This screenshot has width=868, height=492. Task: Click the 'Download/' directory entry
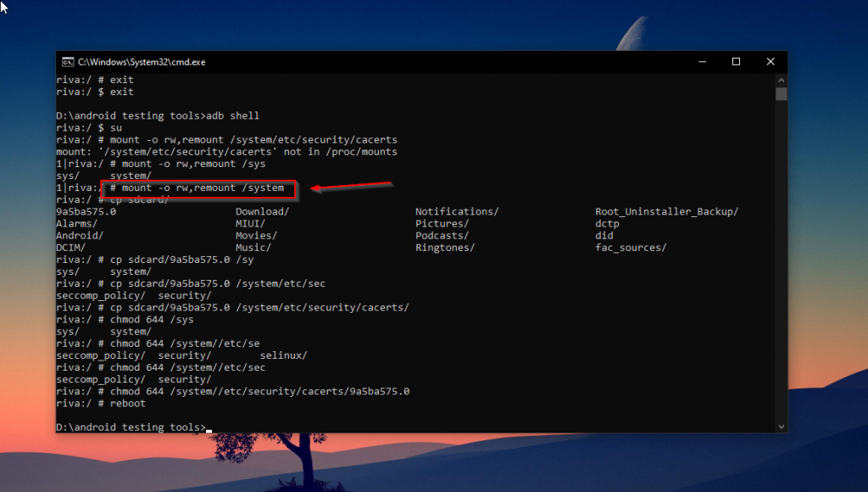click(x=262, y=212)
